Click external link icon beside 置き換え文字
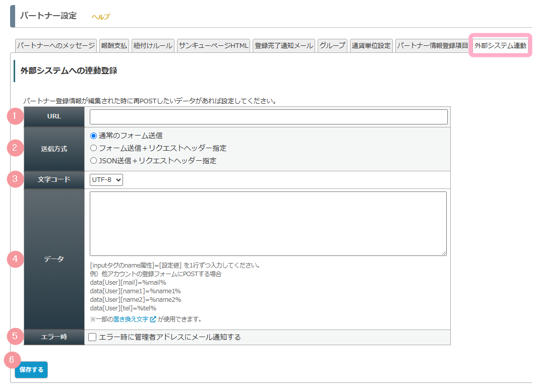Viewport: 536px width, 392px height. point(153,319)
